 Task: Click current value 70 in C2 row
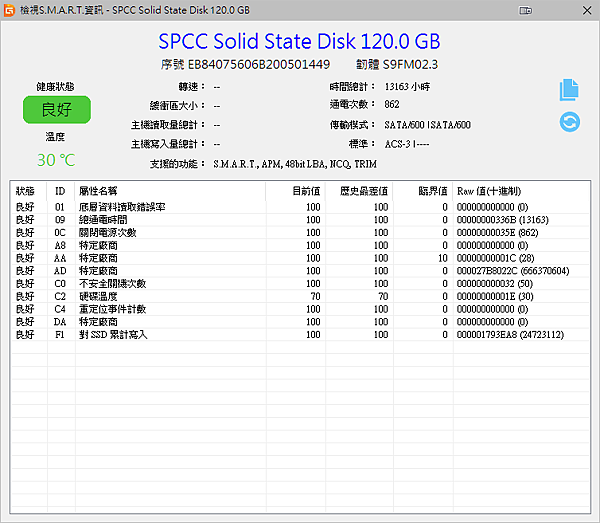(315, 297)
